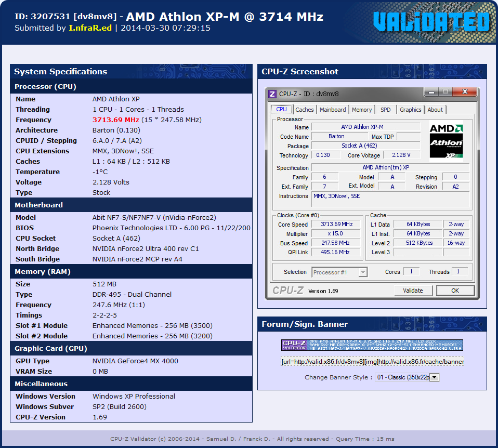
Task: Click the Slot #2 Enhanced Memories (3200) entry
Action: 152,336
